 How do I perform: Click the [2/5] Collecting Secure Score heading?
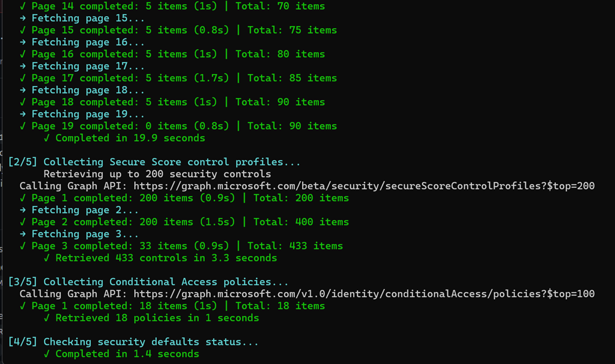point(154,162)
